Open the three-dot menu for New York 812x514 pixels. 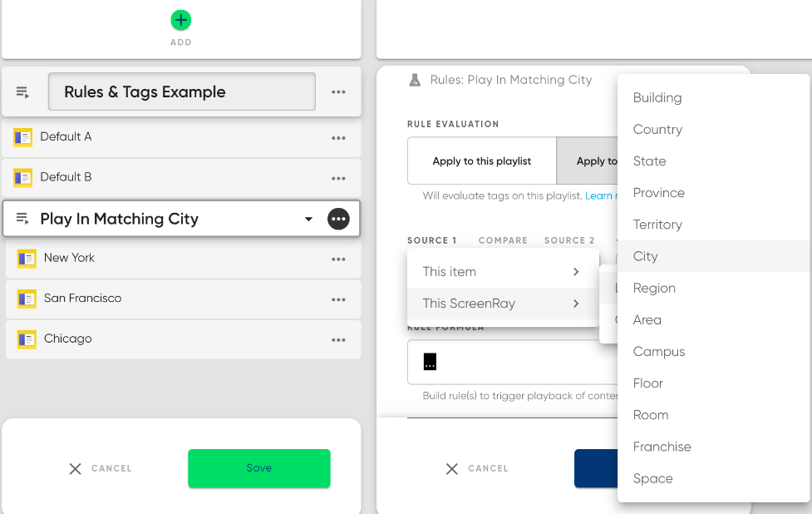(338, 259)
